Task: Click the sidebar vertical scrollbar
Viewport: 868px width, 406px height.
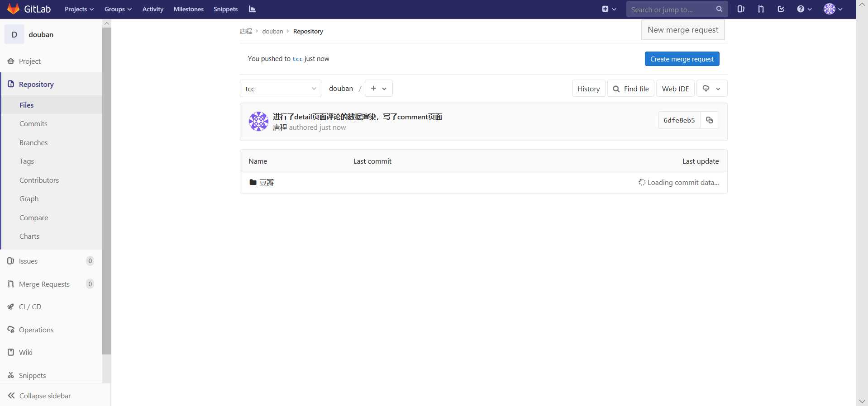Action: point(107,191)
